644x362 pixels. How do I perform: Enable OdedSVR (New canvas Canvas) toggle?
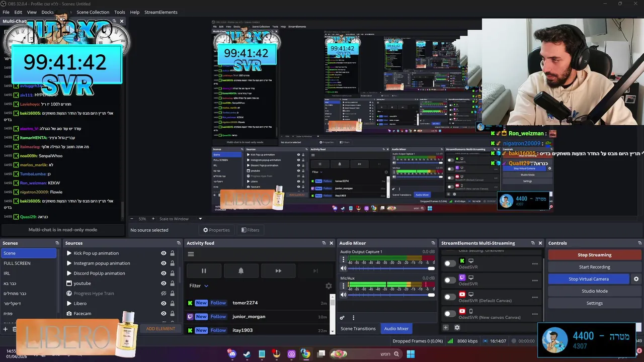tap(450, 314)
